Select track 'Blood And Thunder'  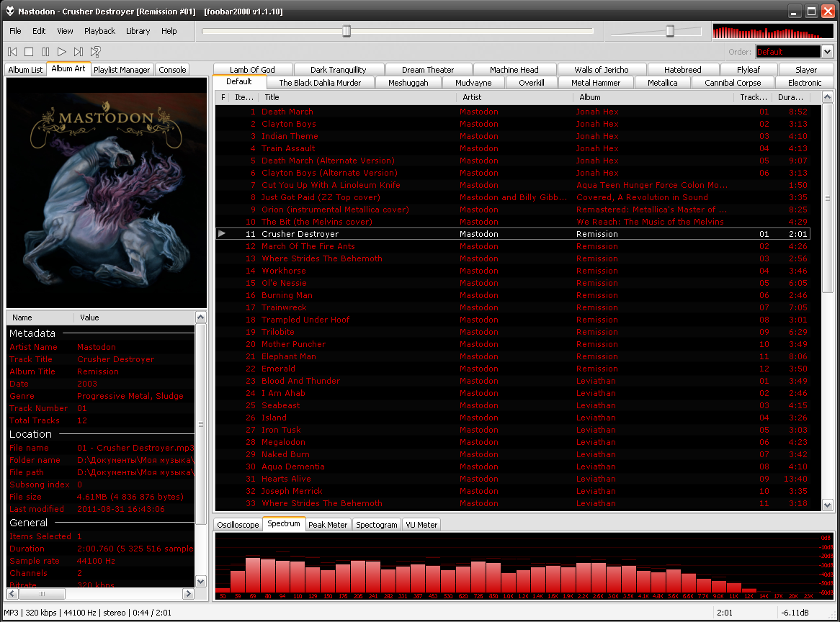[x=513, y=381]
